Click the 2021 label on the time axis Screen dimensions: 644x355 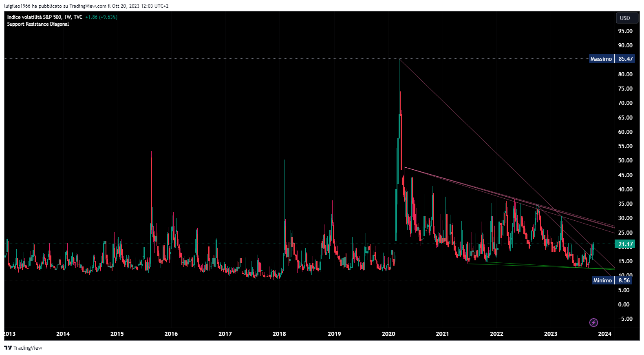pos(442,334)
